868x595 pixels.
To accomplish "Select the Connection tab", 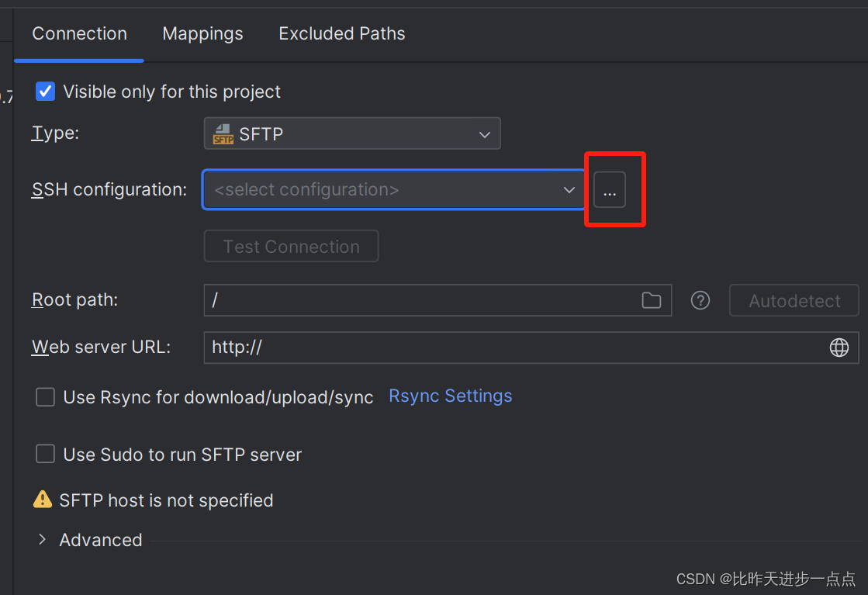I will click(x=79, y=33).
